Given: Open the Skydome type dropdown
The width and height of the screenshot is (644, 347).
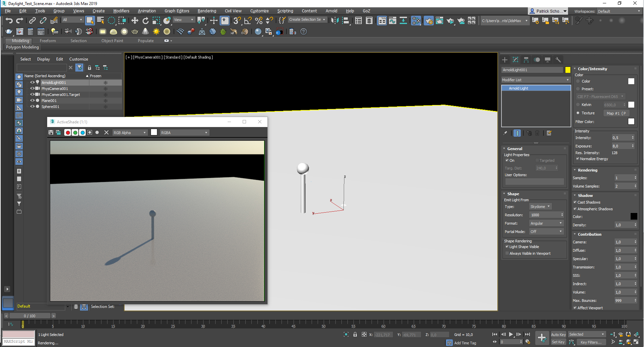Looking at the screenshot, I should [x=540, y=206].
